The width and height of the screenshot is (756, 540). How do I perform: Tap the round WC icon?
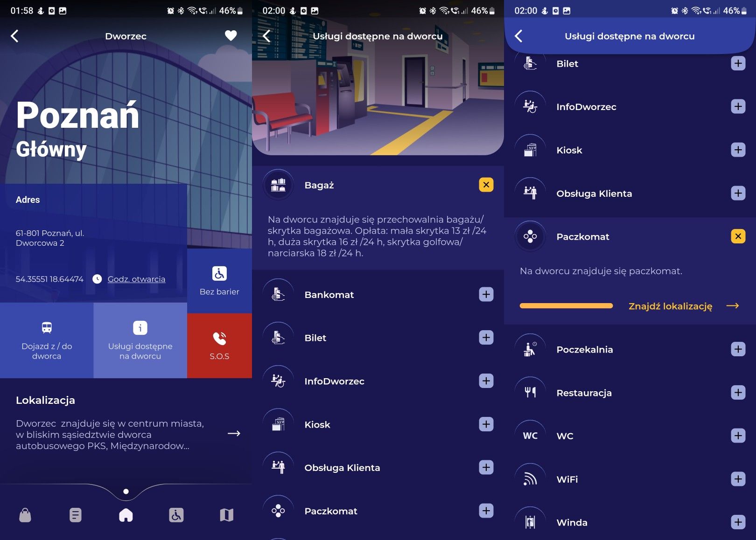pyautogui.click(x=530, y=436)
